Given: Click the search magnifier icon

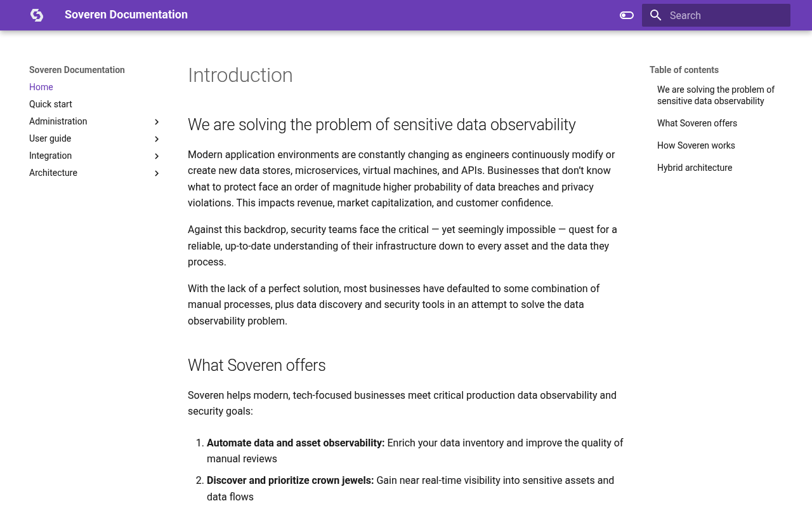Looking at the screenshot, I should [x=656, y=15].
